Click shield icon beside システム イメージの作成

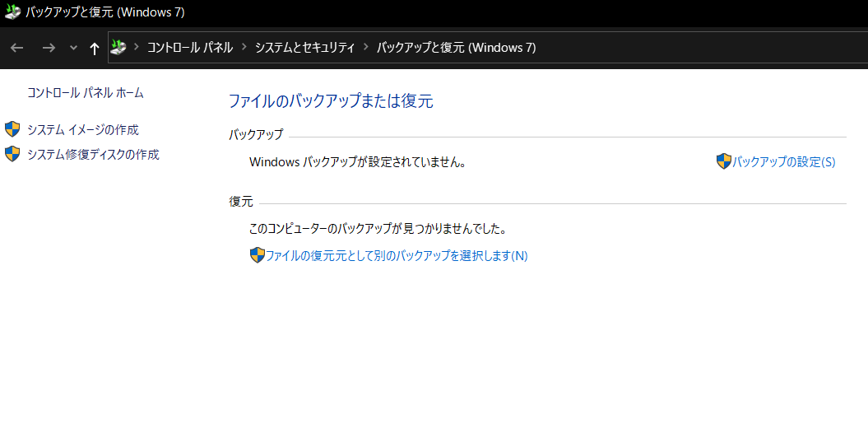click(12, 130)
